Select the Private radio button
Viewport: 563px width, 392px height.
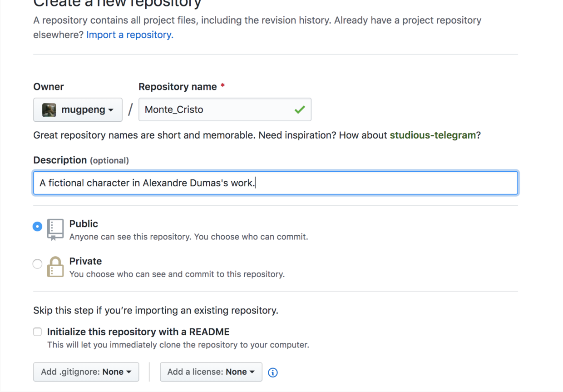click(38, 264)
